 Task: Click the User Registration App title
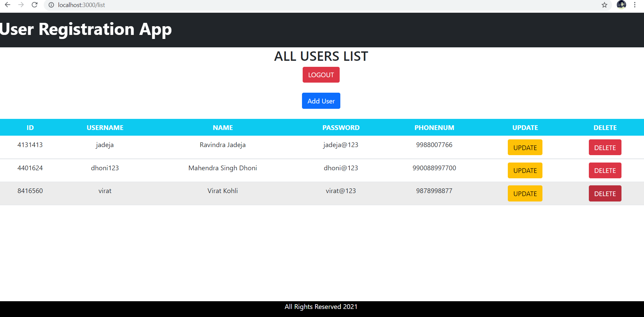pos(86,29)
